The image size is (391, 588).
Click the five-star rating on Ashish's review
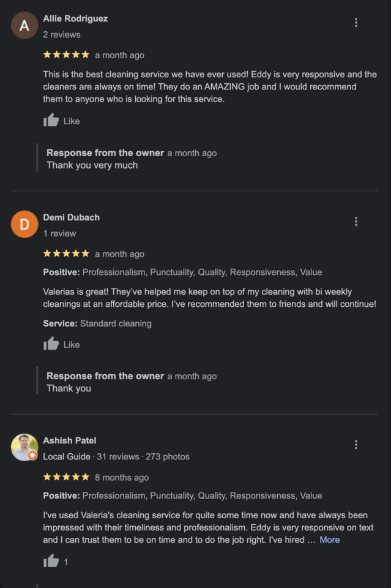[66, 477]
